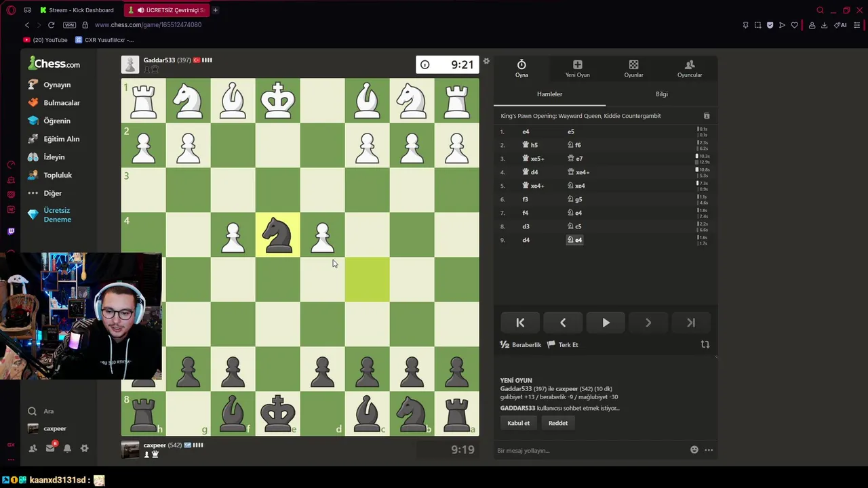
Task: Open chat options three dots
Action: tap(709, 449)
